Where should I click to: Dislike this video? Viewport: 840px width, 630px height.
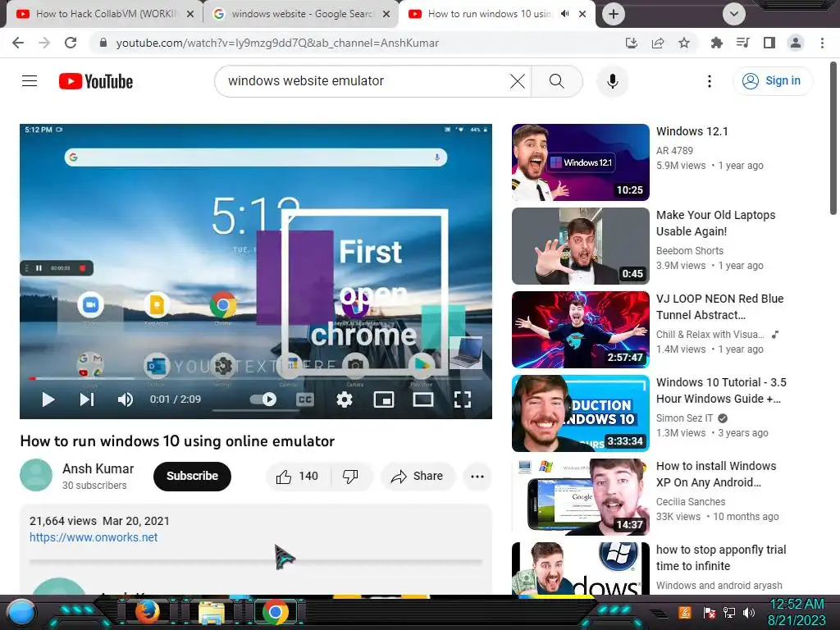[x=350, y=477]
